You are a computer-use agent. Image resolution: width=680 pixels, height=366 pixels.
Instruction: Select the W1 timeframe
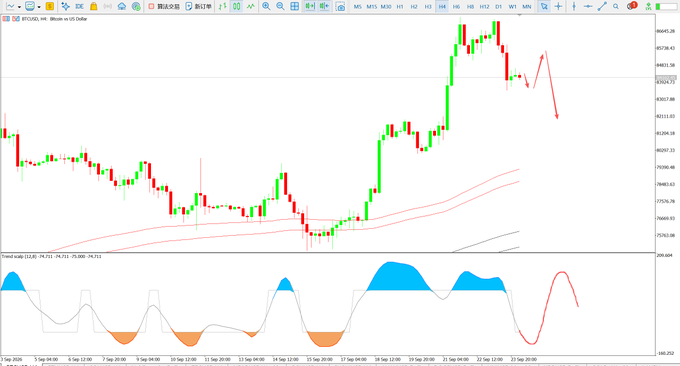[513, 7]
